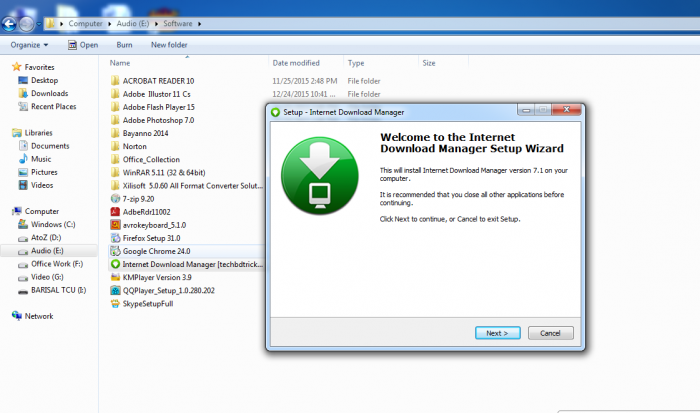
Task: Select the 7-zip 9.20 installer icon
Action: tap(115, 199)
